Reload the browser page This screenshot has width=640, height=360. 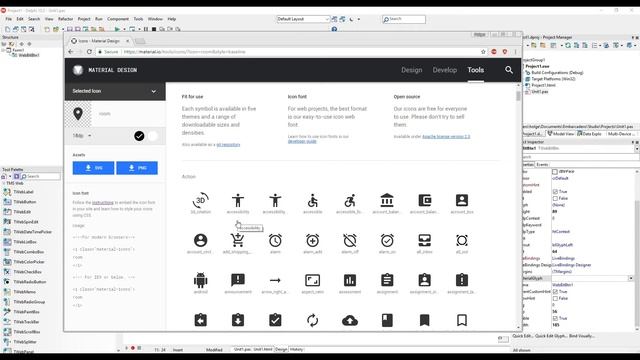click(x=89, y=52)
